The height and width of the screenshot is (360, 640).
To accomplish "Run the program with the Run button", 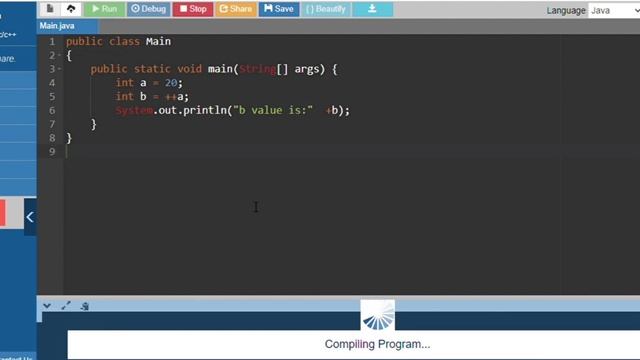I will (104, 9).
